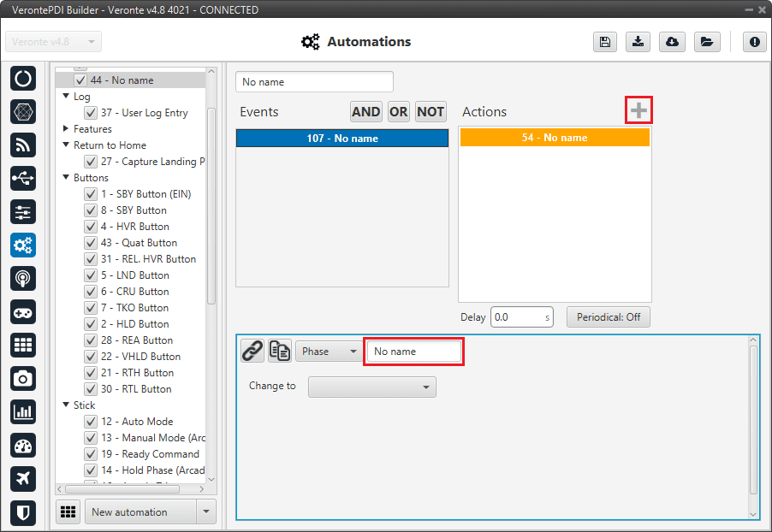The width and height of the screenshot is (772, 532).
Task: Select 6 - CRU Button automation
Action: pos(135,292)
